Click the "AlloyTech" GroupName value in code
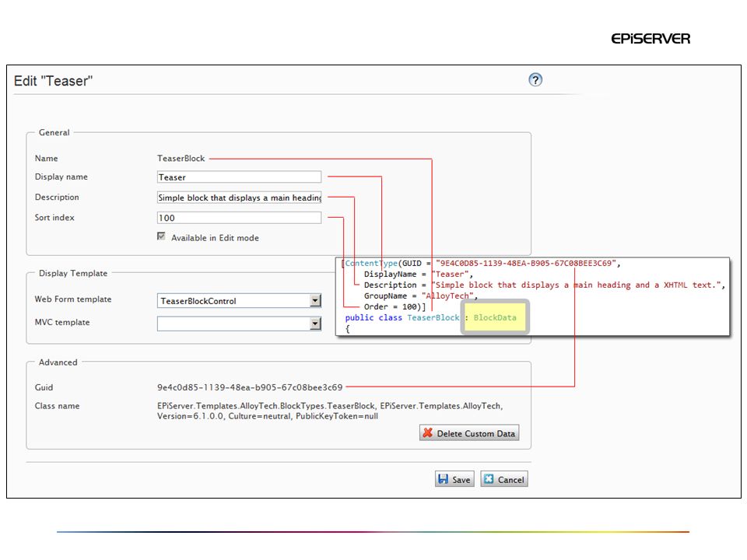Viewport: 747px width, 560px height. click(447, 296)
